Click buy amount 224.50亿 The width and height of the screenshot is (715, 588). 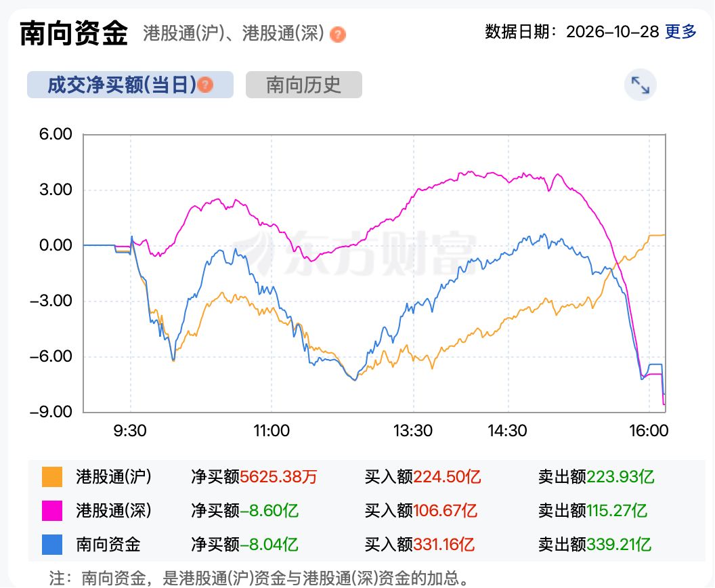point(447,477)
